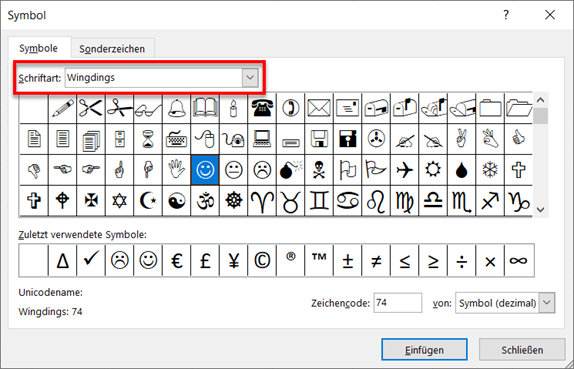This screenshot has width=574, height=369.
Task: Choose the Star of David symbol
Action: 120,201
